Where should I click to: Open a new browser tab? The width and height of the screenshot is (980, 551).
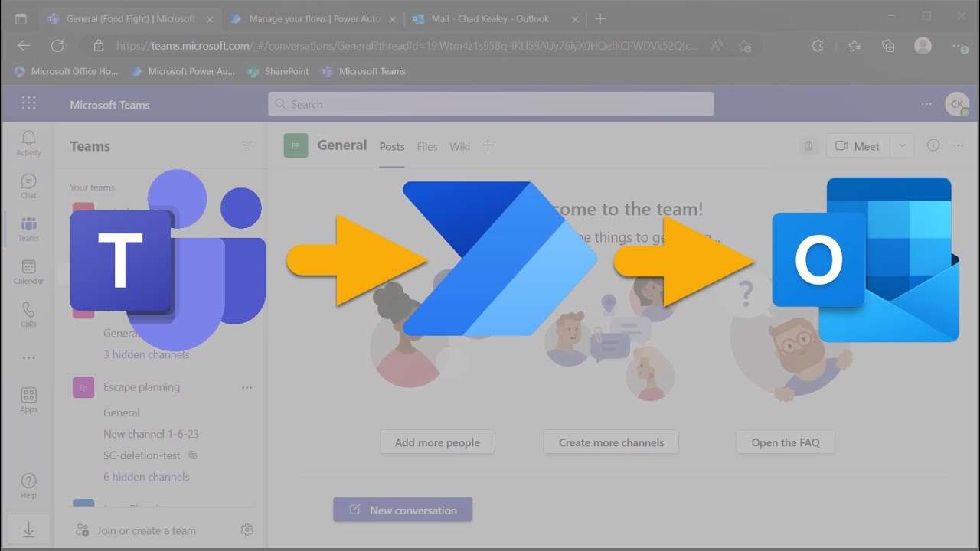[x=600, y=19]
